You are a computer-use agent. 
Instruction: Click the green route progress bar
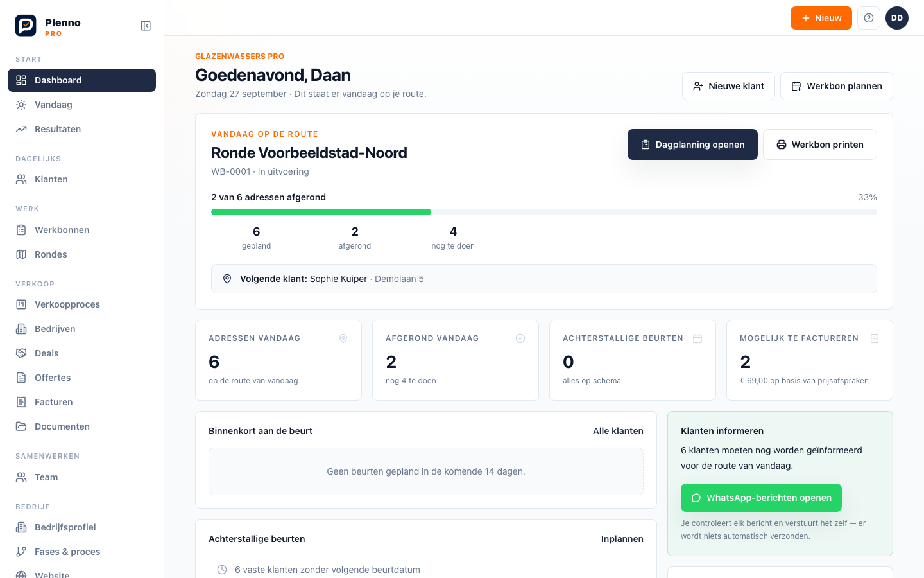(321, 212)
